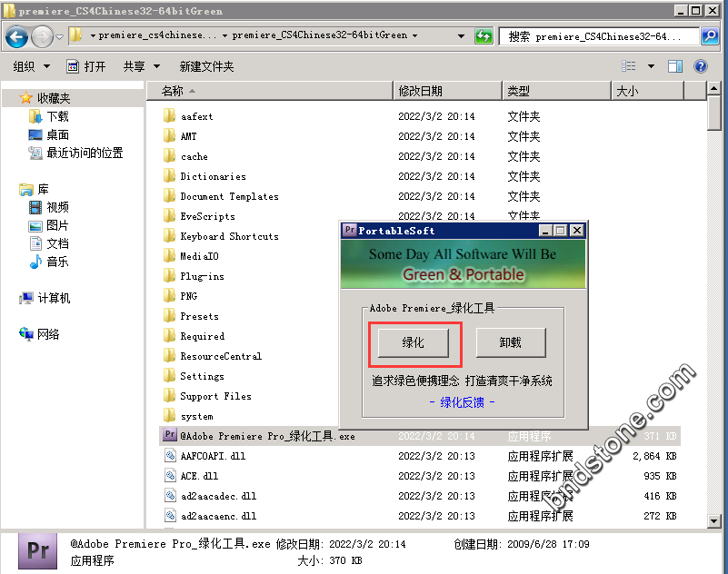Click the refresh button beside address bar
Image resolution: width=728 pixels, height=574 pixels.
484,36
